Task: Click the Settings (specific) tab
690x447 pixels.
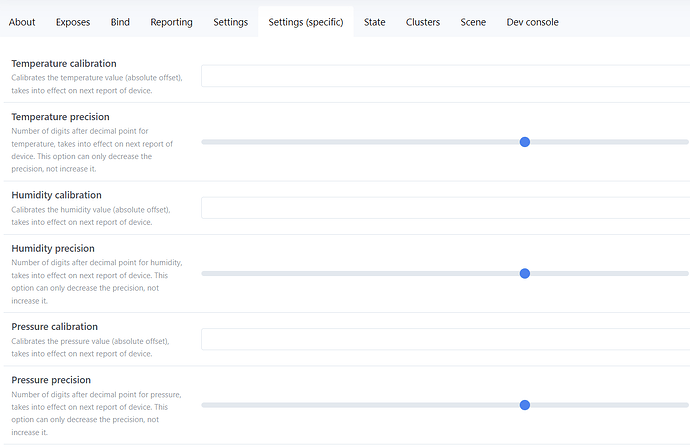Action: [x=305, y=22]
